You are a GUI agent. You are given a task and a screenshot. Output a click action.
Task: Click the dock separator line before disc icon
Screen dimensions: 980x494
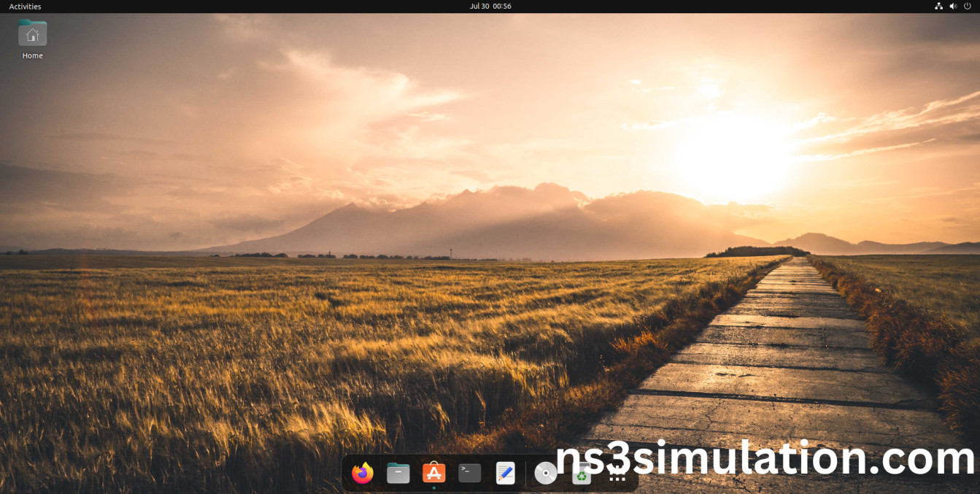tap(525, 474)
